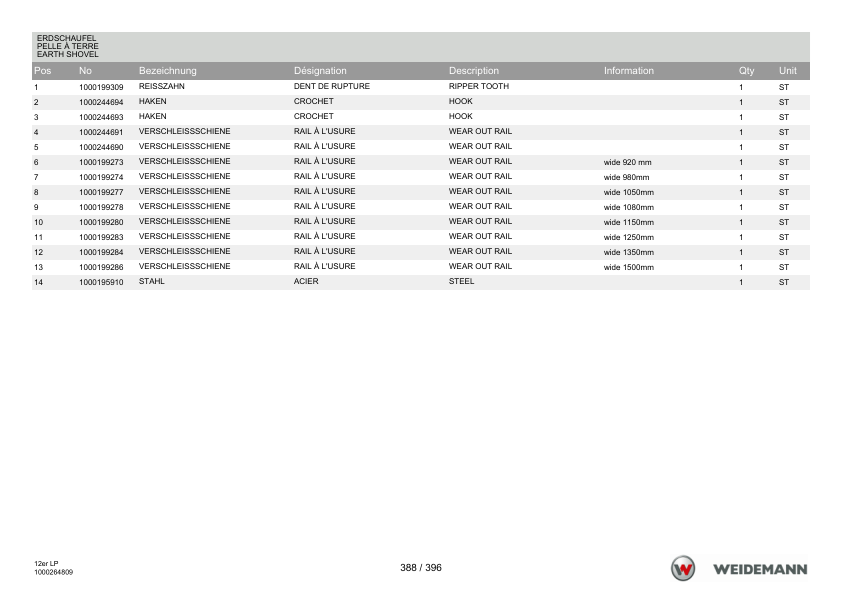
Task: Select the Pos column header
Action: (x=42, y=71)
